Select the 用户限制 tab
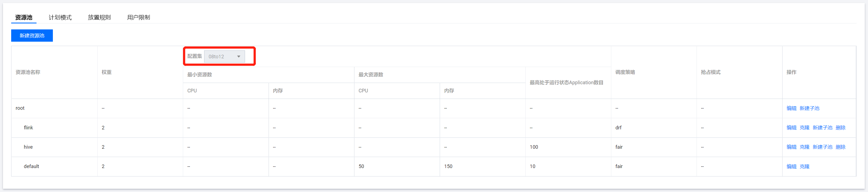 point(138,17)
